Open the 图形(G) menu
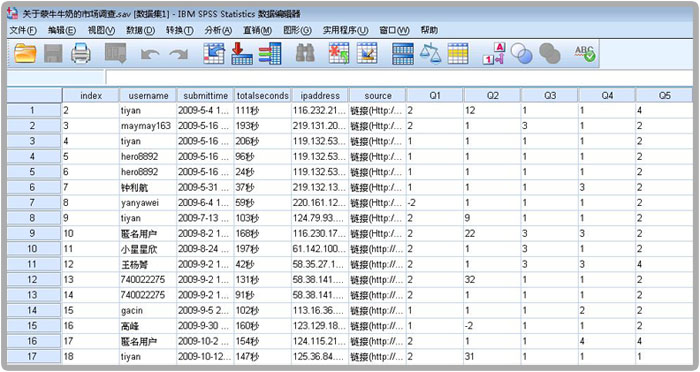700x372 pixels. 297,30
